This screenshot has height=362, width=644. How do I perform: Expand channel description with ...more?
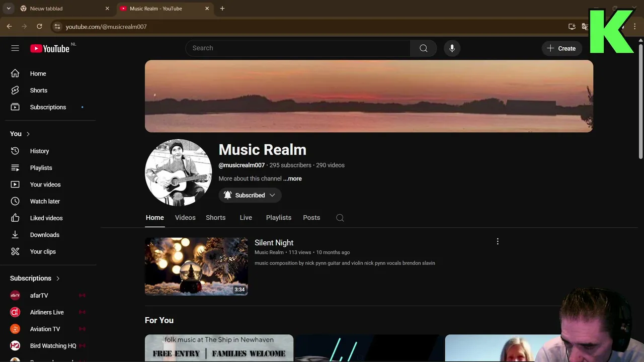click(x=292, y=178)
